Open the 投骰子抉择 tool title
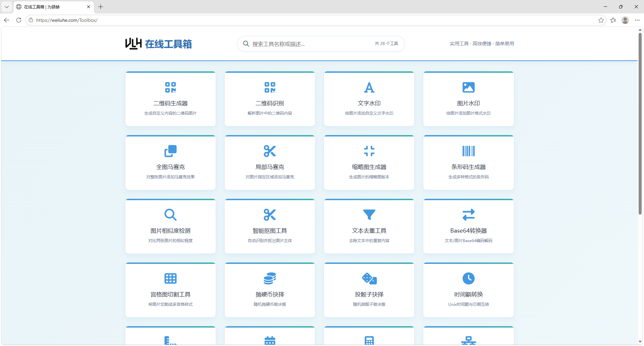Screen dimensions: 644x346 (369, 294)
